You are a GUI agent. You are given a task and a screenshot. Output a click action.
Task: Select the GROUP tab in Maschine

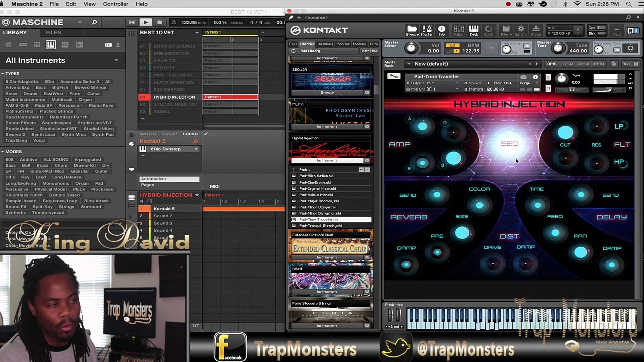169,134
